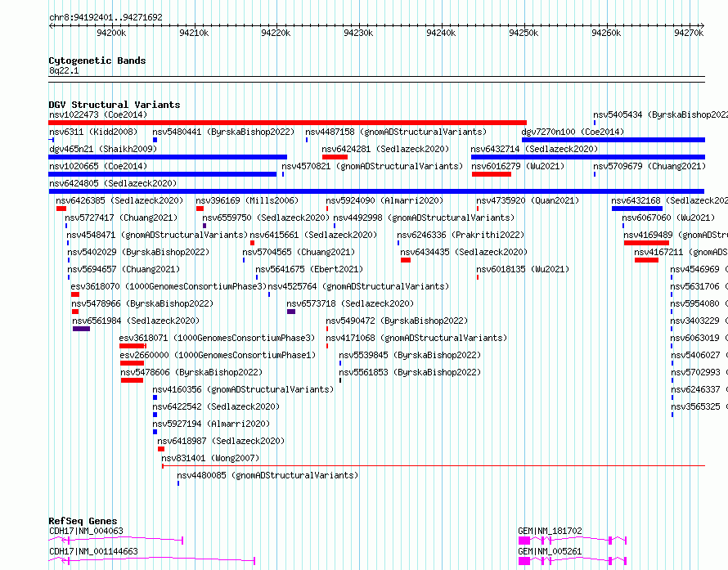Screen dimensions: 728x570
Task: Open CDH17|NM_004063 gene label
Action: (87, 531)
